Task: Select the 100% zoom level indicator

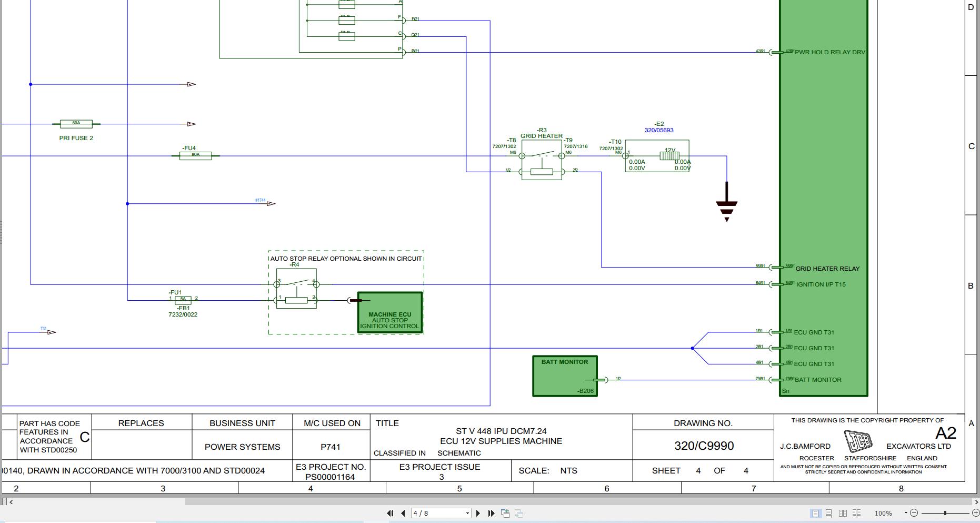Action: (x=884, y=513)
